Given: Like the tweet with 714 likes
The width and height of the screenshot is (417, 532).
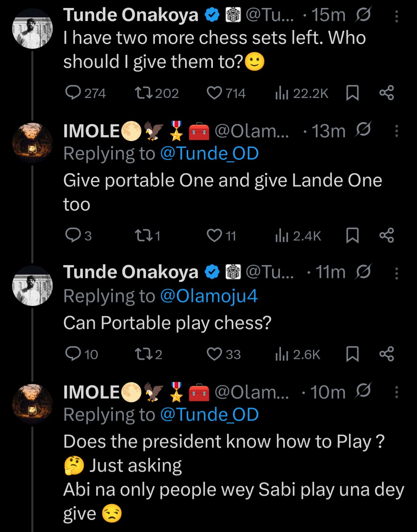Looking at the screenshot, I should click(214, 93).
